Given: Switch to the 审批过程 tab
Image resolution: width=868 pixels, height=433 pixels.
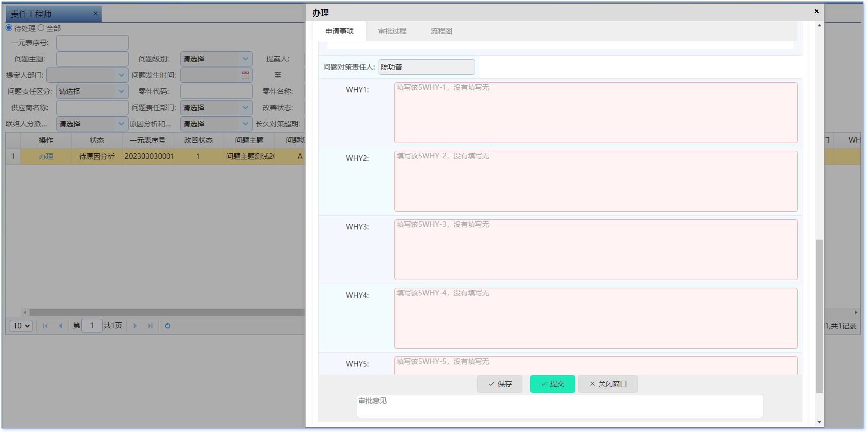Looking at the screenshot, I should [x=392, y=31].
